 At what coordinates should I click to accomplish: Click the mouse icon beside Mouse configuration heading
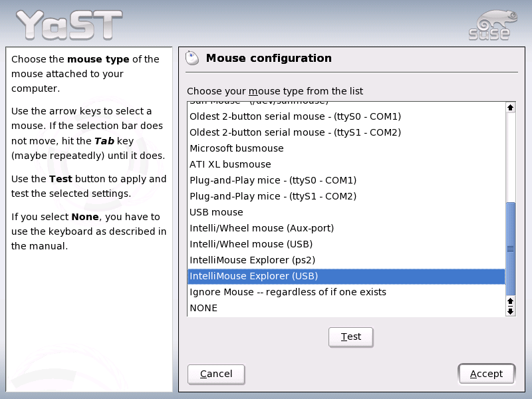pos(193,59)
